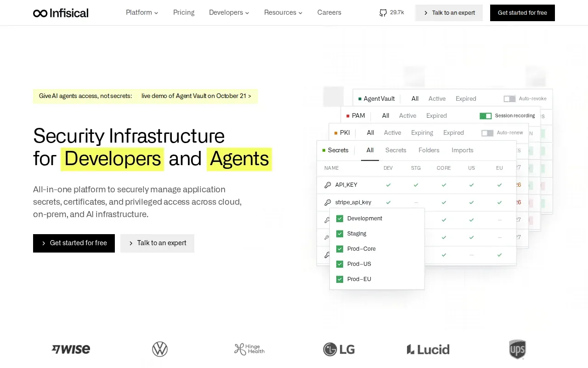Click the hero Get started for free button

74,243
